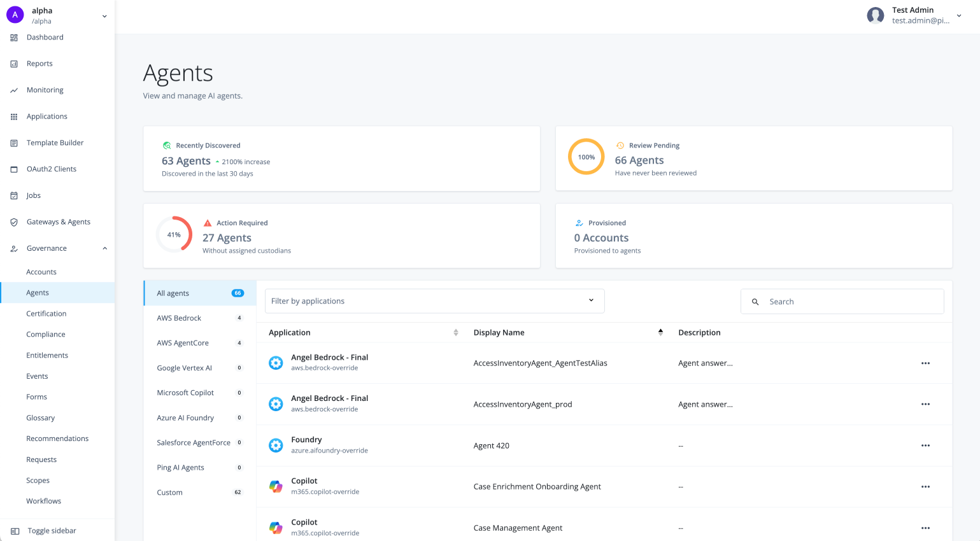Image resolution: width=980 pixels, height=541 pixels.
Task: Select the Ping AI Agents tab
Action: (200, 468)
